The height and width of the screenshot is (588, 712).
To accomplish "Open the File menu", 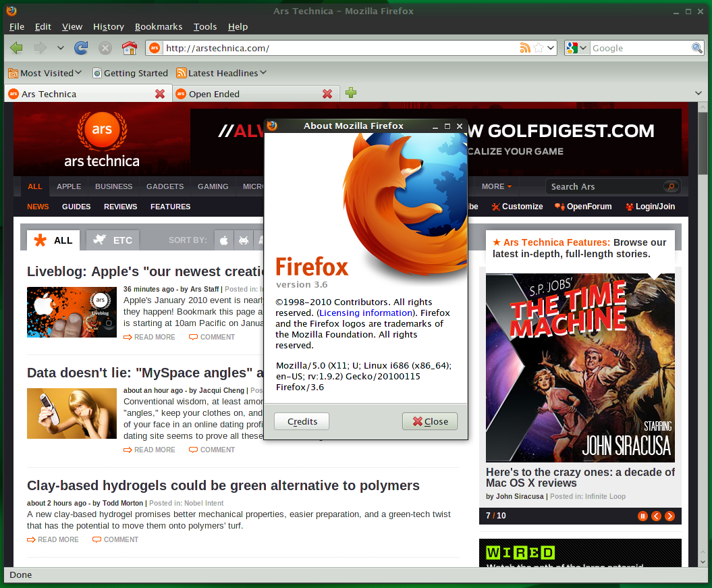I will [17, 27].
